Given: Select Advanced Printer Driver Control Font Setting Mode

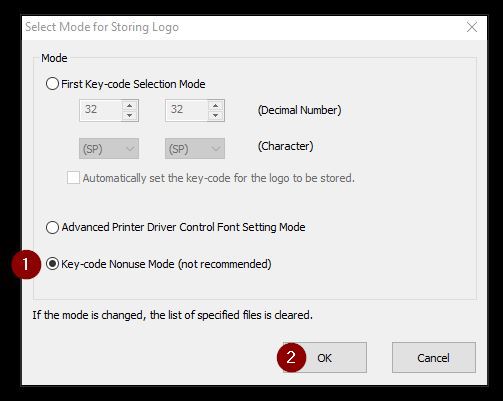Looking at the screenshot, I should coord(52,227).
